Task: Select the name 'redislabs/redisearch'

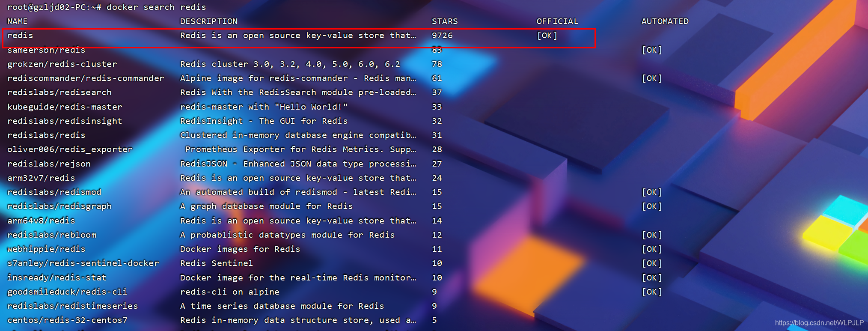Action: [x=59, y=92]
